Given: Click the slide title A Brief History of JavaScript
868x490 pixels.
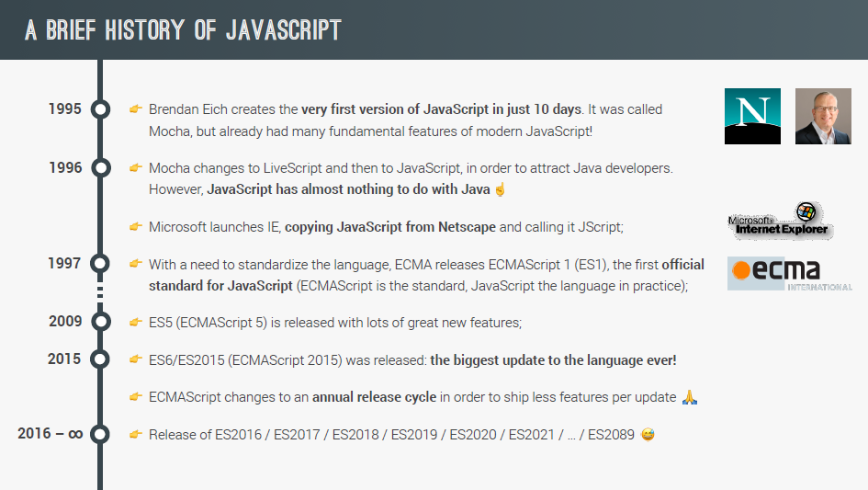Looking at the screenshot, I should click(x=183, y=30).
